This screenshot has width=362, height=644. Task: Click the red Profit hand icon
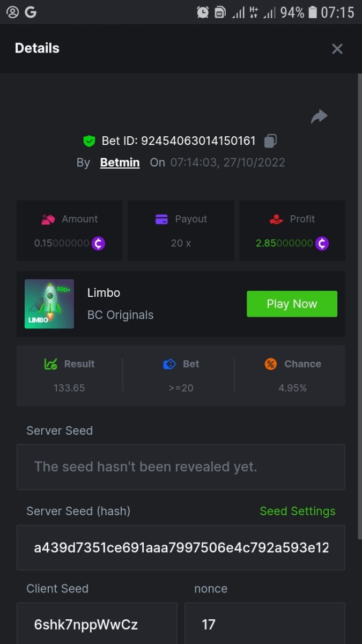(x=276, y=219)
